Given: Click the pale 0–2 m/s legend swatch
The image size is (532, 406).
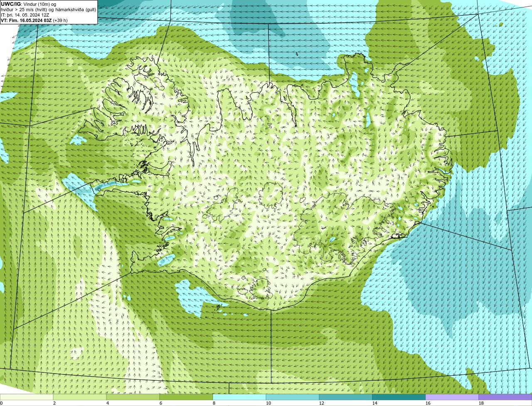Looking at the screenshot, I should [x=27, y=397].
